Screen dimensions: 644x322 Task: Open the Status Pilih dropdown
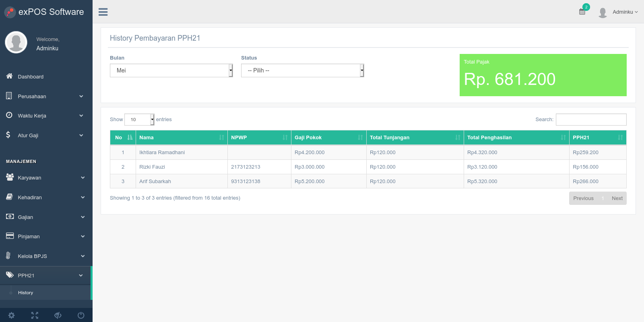click(x=303, y=70)
